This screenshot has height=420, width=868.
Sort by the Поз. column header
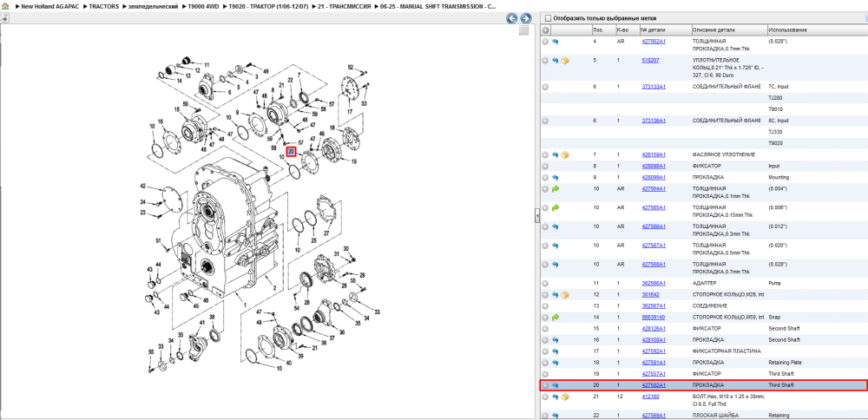pos(603,30)
